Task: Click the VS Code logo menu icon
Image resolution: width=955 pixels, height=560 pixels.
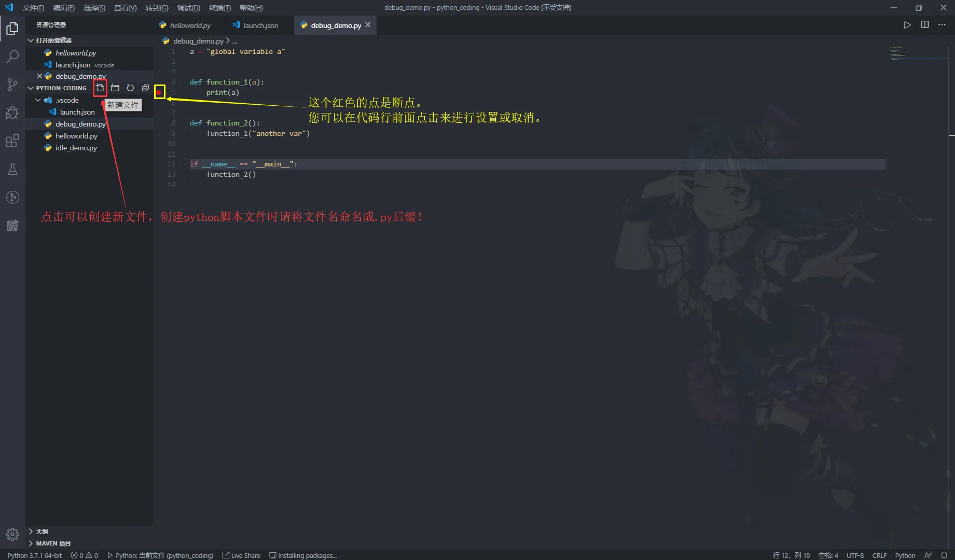Action: (x=9, y=8)
